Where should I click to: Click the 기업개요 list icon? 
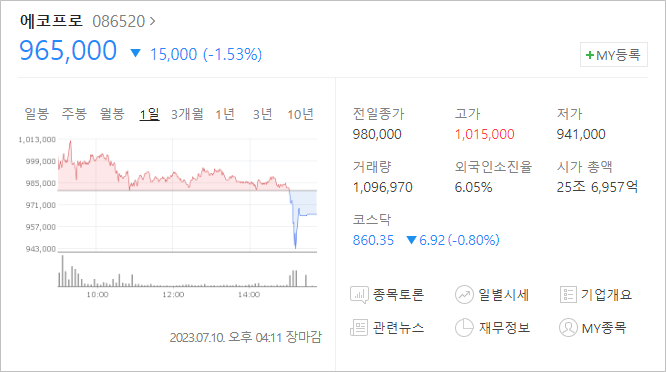coord(568,294)
